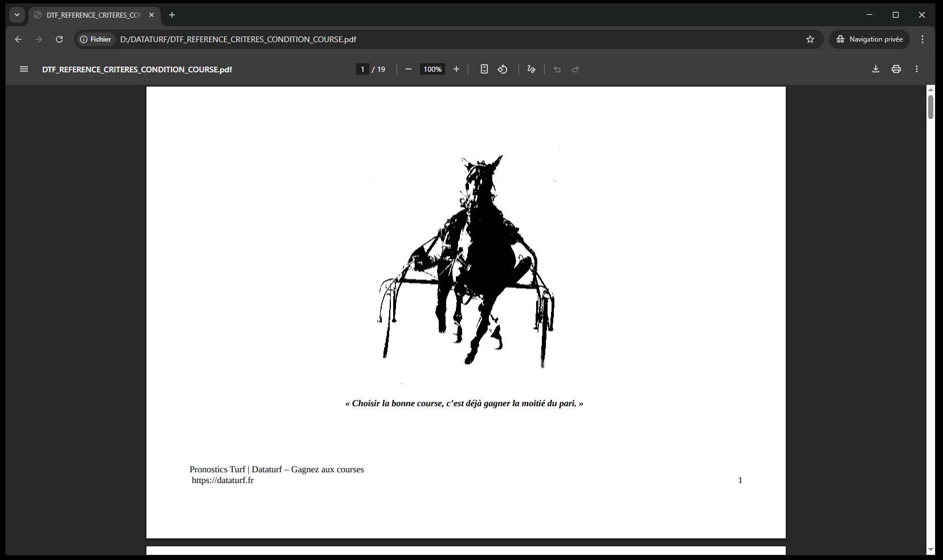Screen dimensions: 943x560
Task: Click the 100% zoom level field
Action: click(432, 70)
